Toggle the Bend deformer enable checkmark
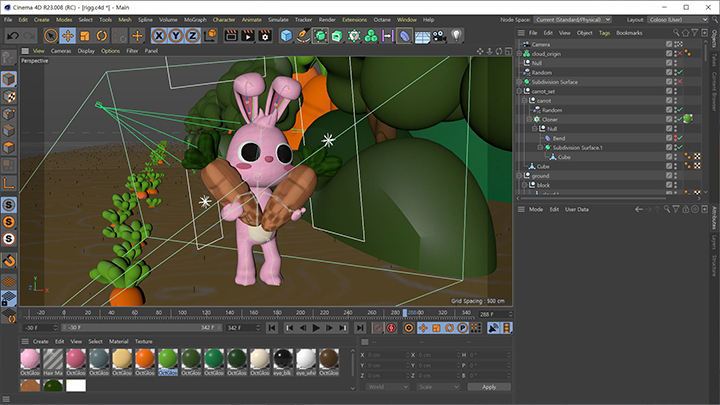The image size is (720, 405). coord(680,138)
